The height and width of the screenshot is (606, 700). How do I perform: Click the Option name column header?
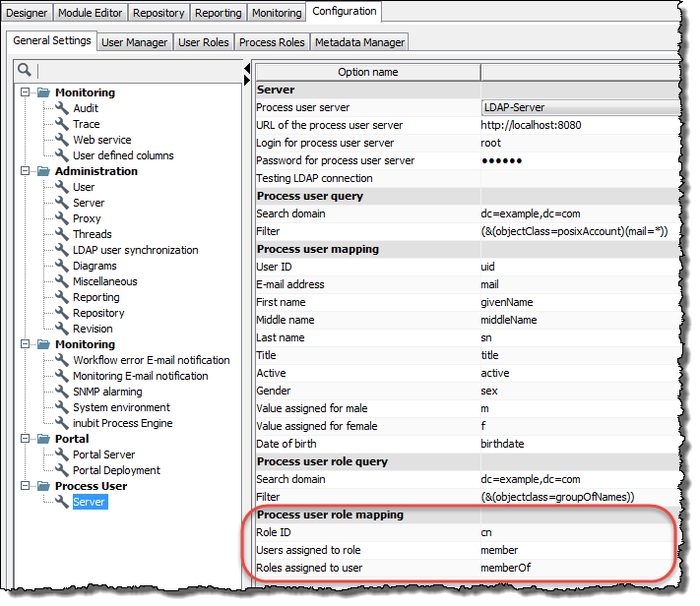click(368, 72)
